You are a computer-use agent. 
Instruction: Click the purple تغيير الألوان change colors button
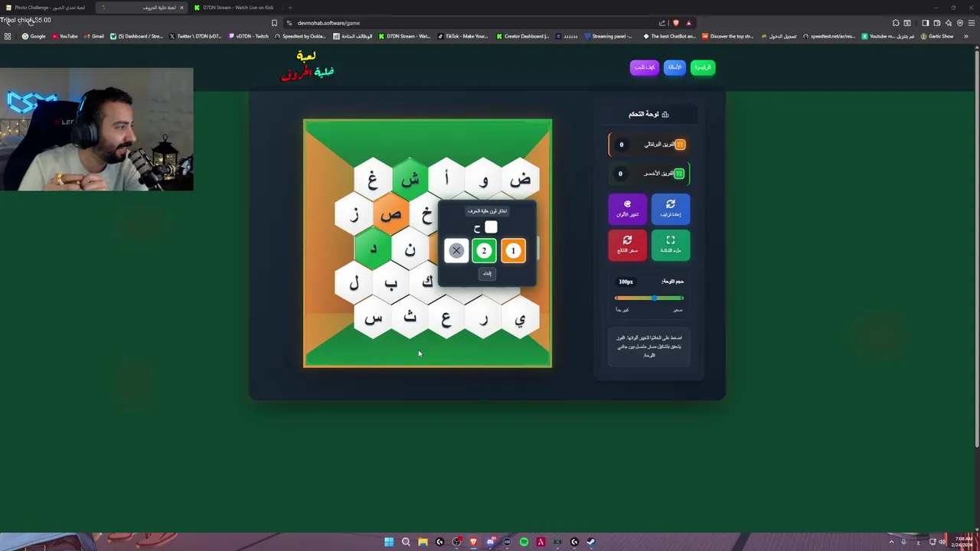tap(627, 209)
